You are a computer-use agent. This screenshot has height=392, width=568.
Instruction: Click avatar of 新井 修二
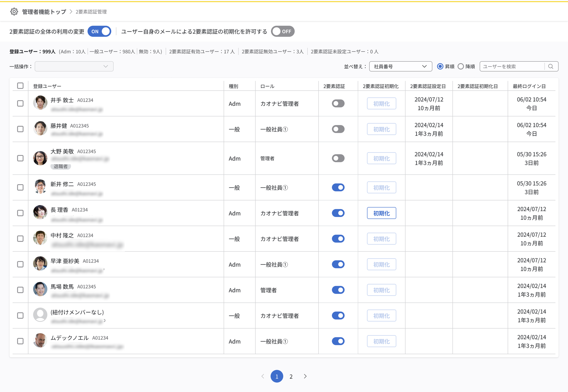pyautogui.click(x=40, y=186)
